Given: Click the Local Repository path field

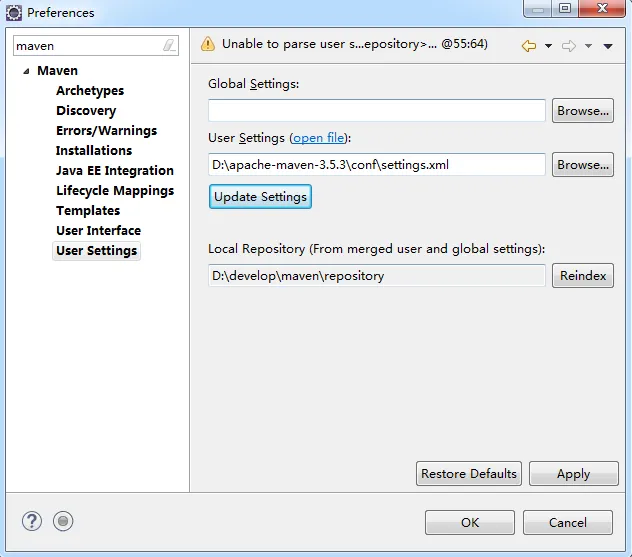Looking at the screenshot, I should click(x=377, y=276).
